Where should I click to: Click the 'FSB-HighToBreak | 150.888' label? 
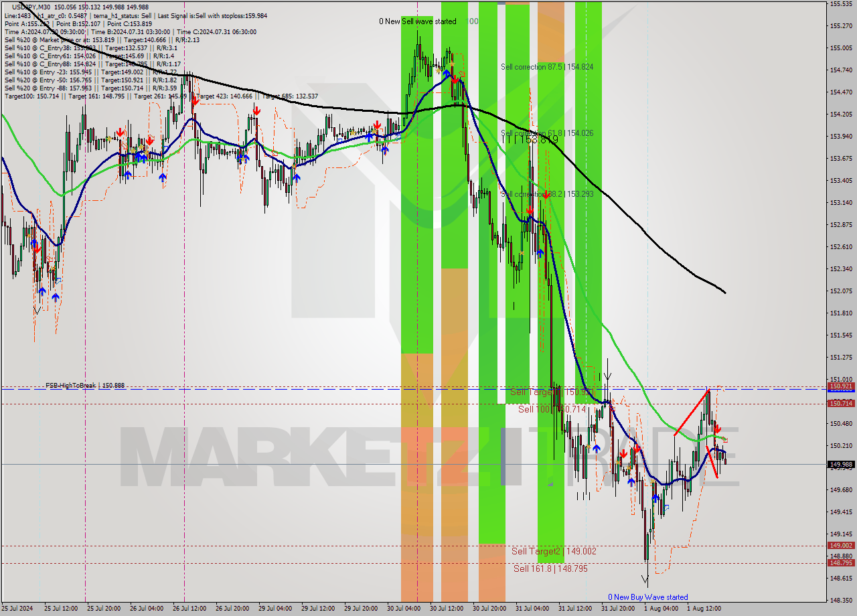[85, 386]
